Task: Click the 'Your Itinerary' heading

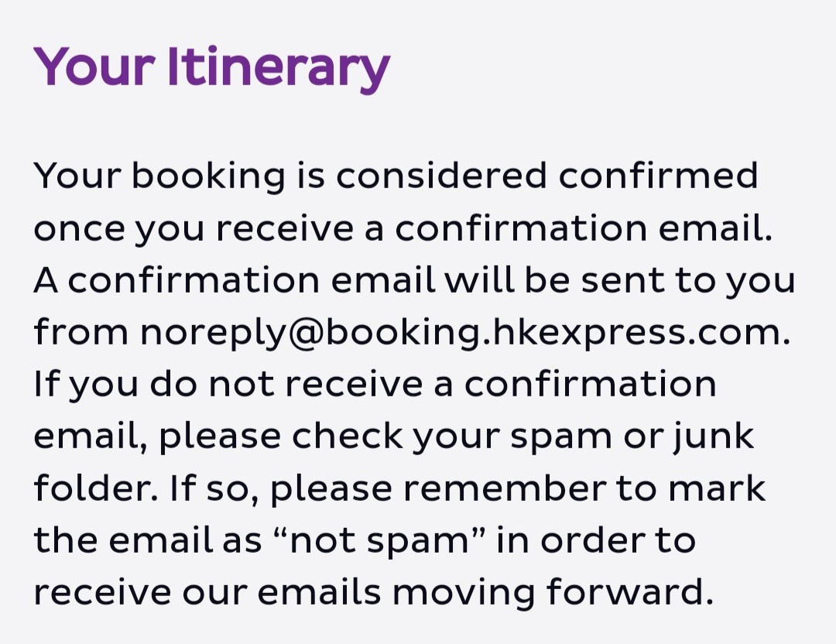Action: [x=211, y=68]
